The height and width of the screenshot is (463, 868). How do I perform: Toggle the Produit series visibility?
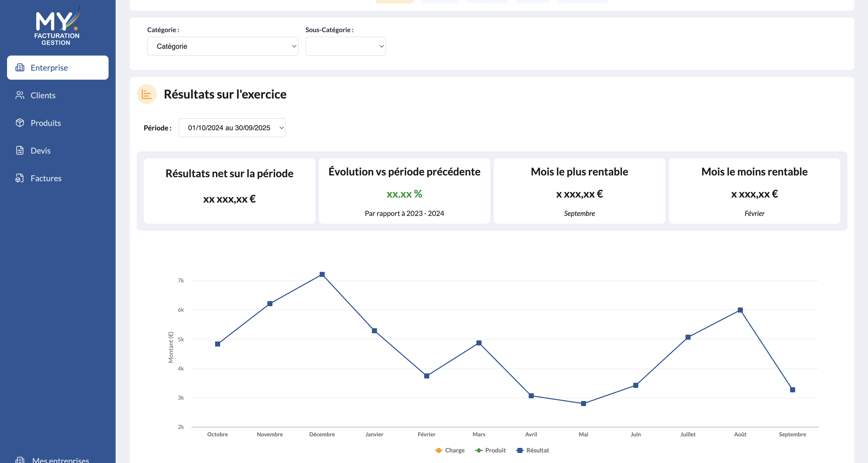point(491,450)
